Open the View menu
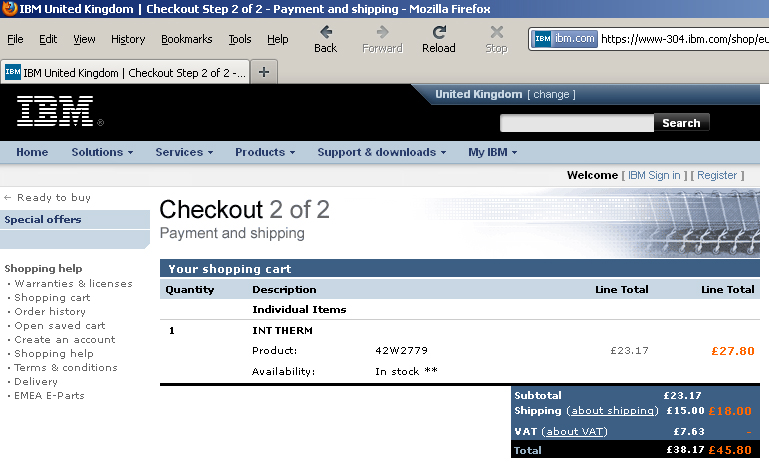The width and height of the screenshot is (769, 468). coord(84,39)
